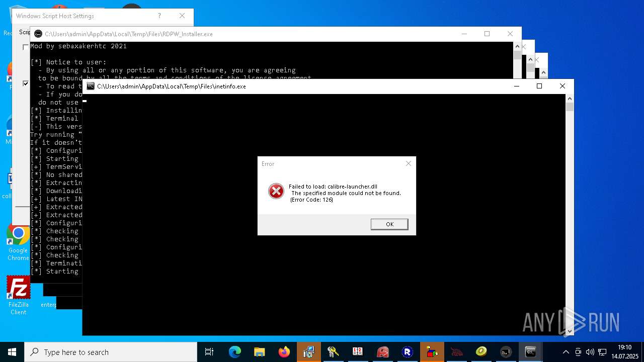This screenshot has height=362, width=644.
Task: Maximize the RDPW_Installer.exe console window
Action: point(487,34)
